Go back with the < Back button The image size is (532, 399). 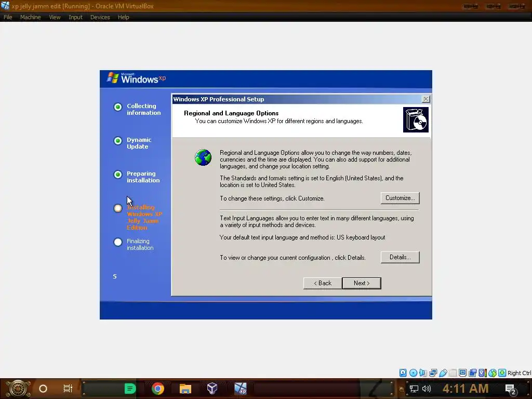tap(323, 283)
